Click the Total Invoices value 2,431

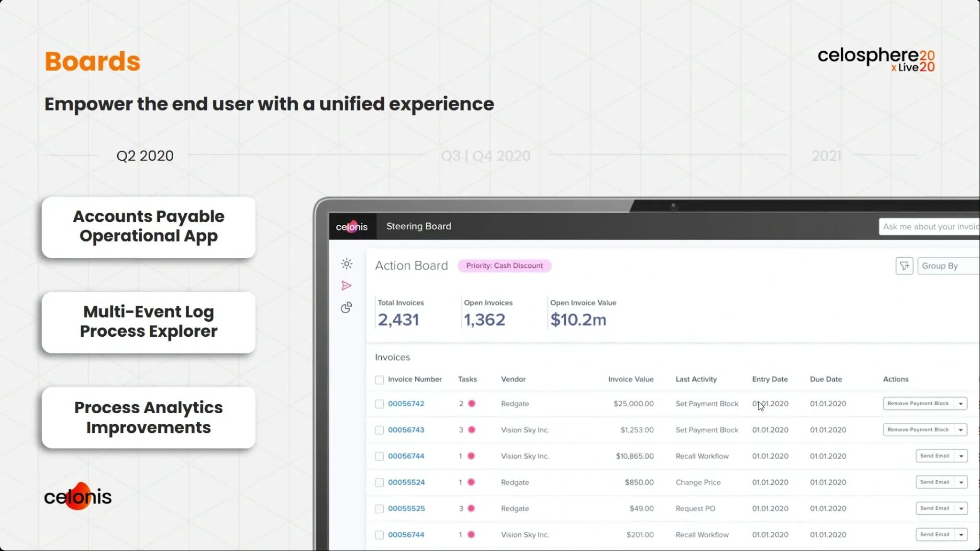(x=399, y=320)
